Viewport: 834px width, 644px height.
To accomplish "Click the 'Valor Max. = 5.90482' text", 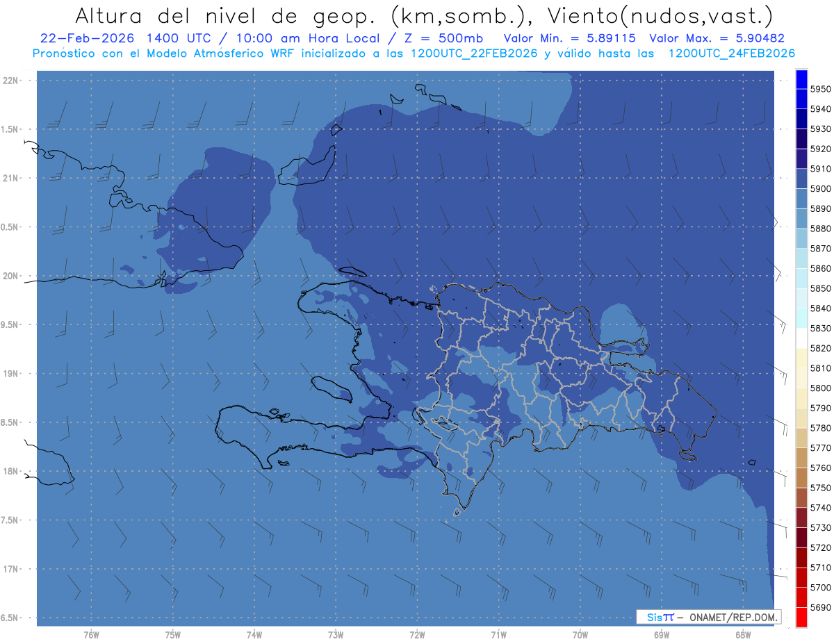I will pyautogui.click(x=717, y=39).
